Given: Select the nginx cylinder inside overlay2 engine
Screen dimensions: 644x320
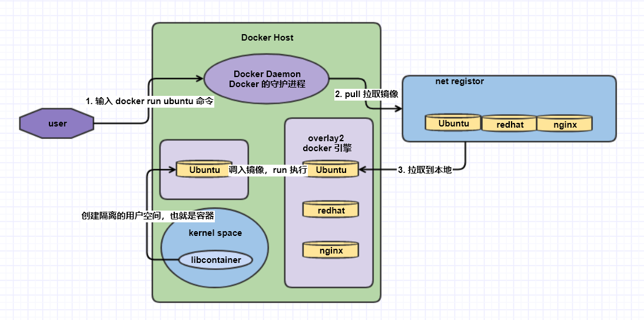Looking at the screenshot, I should (x=331, y=250).
